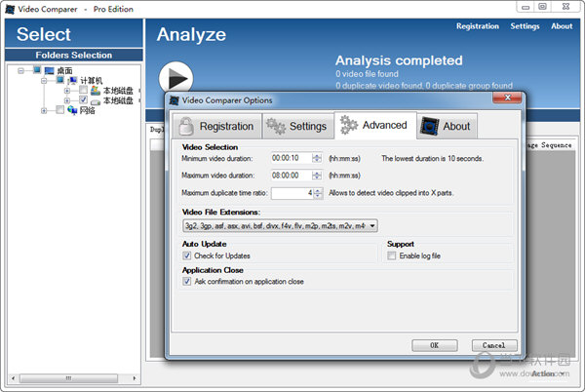Click the folder tree scrollbar left arrow
585x392 pixels.
pos(13,378)
